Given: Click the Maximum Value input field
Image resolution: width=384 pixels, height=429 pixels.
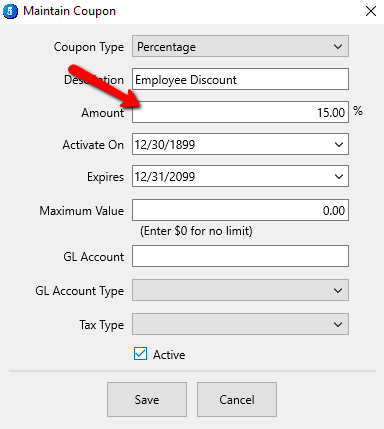Looking at the screenshot, I should (240, 210).
